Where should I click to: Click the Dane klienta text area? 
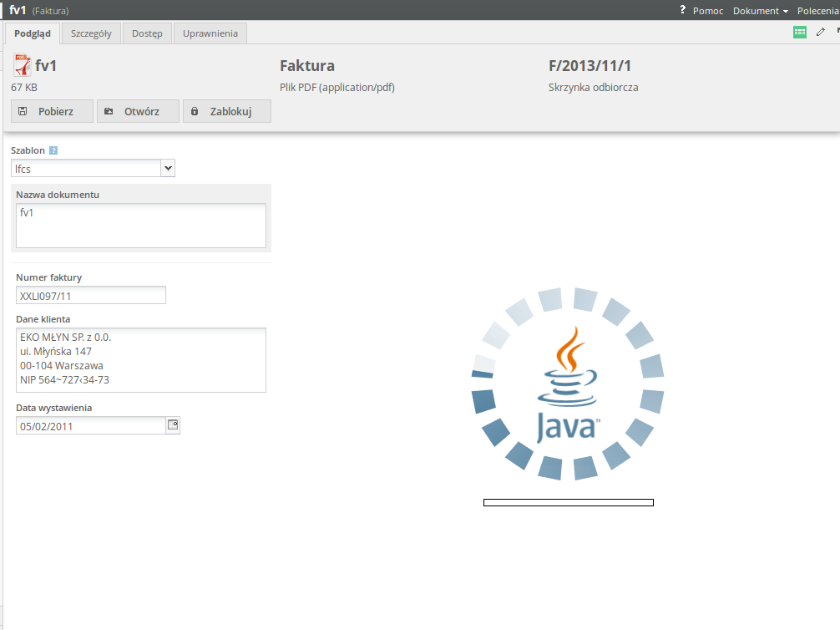tap(141, 360)
